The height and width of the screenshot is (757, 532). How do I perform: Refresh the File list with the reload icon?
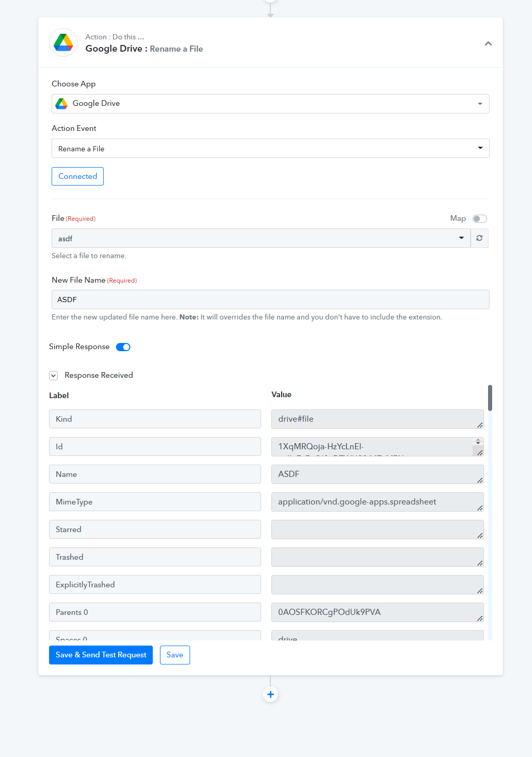coord(479,238)
